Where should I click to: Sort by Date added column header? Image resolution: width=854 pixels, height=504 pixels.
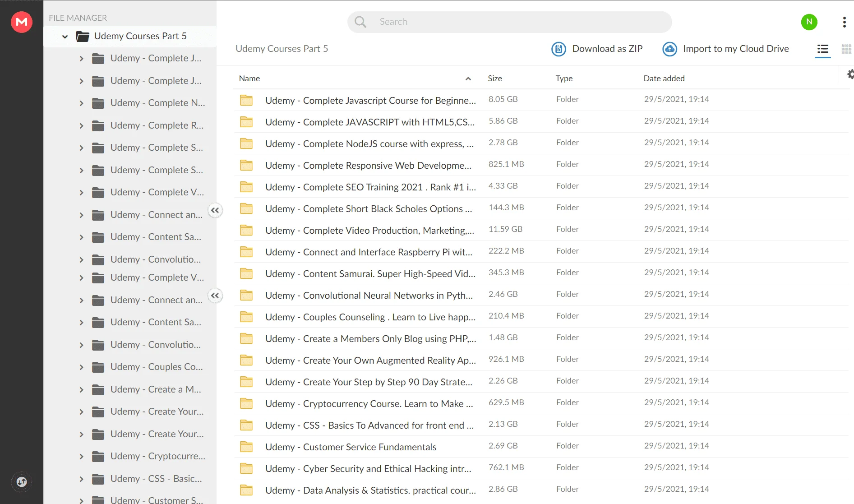click(664, 79)
